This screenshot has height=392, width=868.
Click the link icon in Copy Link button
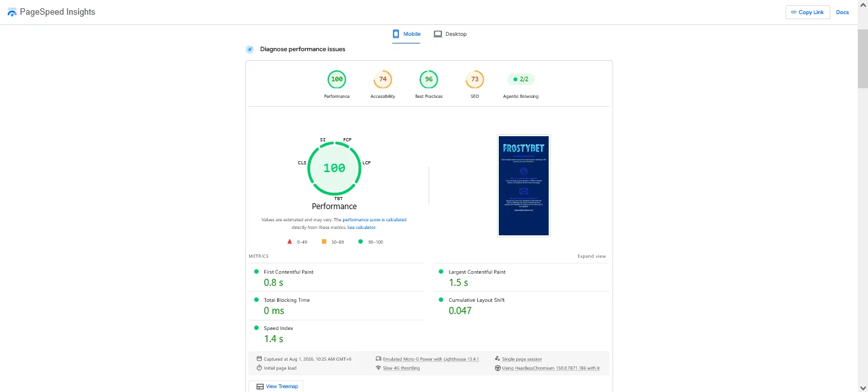[794, 12]
